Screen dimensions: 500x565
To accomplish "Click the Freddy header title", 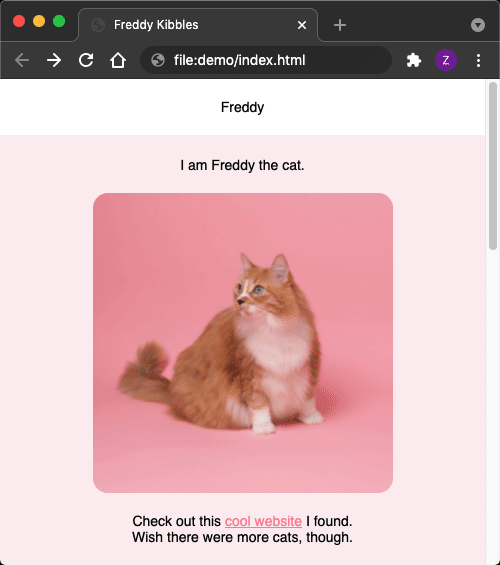I will (242, 107).
